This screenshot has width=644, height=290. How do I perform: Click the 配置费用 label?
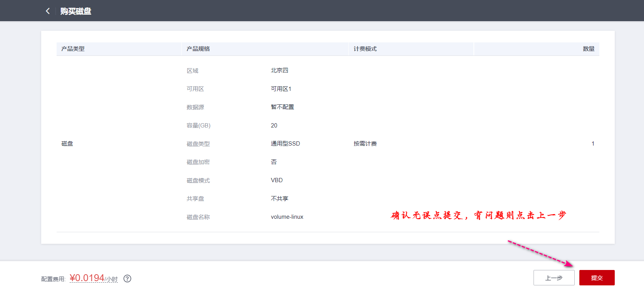click(54, 279)
